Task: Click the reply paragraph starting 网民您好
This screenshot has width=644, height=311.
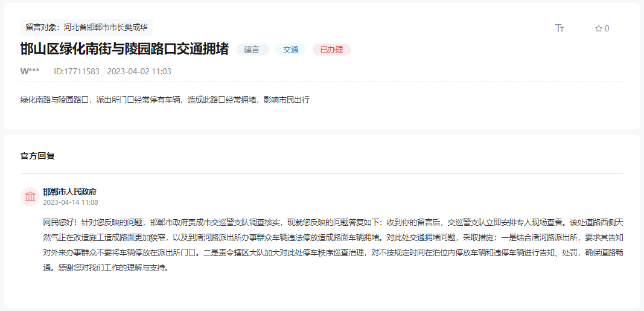Action: [x=333, y=246]
